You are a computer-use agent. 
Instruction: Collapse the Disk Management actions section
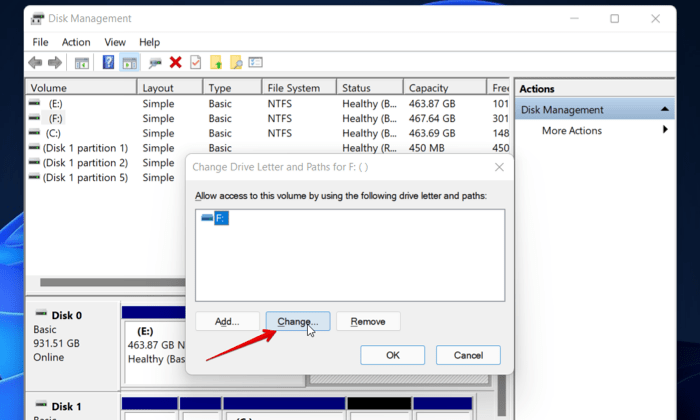click(666, 109)
